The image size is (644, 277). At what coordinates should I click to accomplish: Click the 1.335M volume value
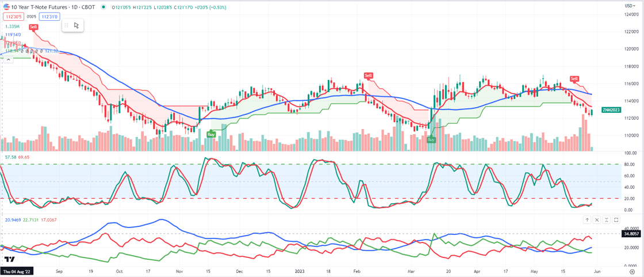tap(12, 26)
